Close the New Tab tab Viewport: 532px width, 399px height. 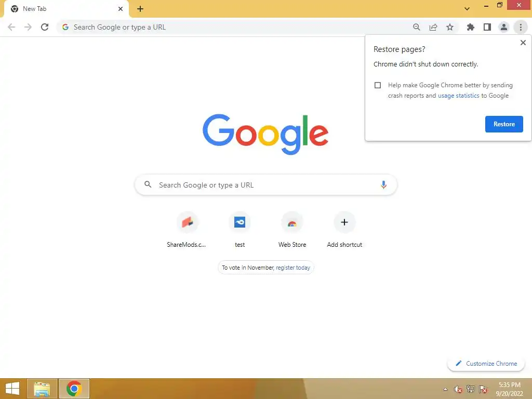point(121,9)
